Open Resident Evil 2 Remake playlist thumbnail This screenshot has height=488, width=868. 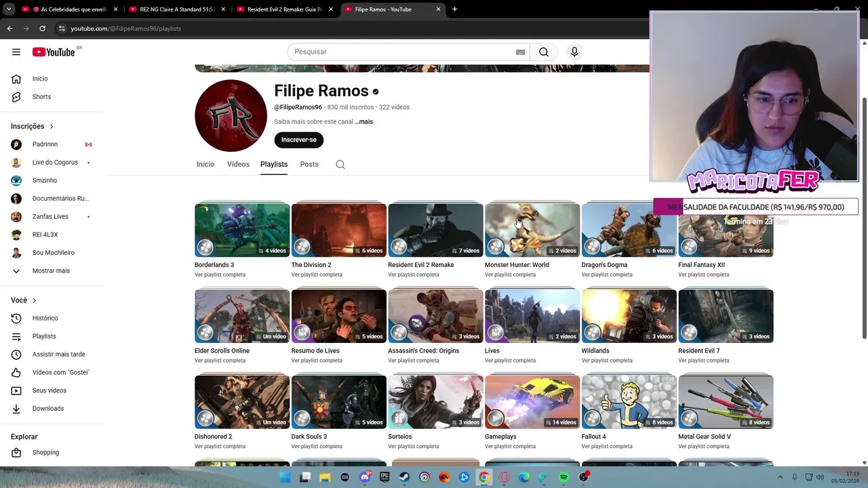435,230
